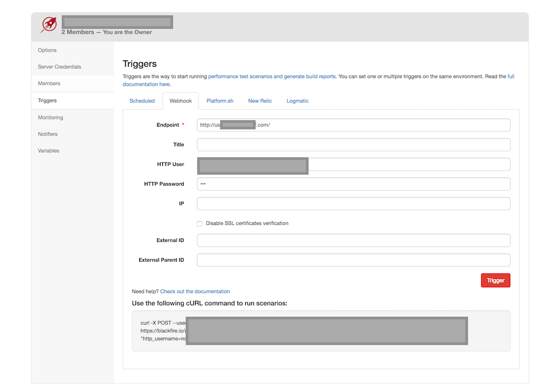This screenshot has height=392, width=556.
Task: Open the Logmatic tab
Action: tap(297, 101)
